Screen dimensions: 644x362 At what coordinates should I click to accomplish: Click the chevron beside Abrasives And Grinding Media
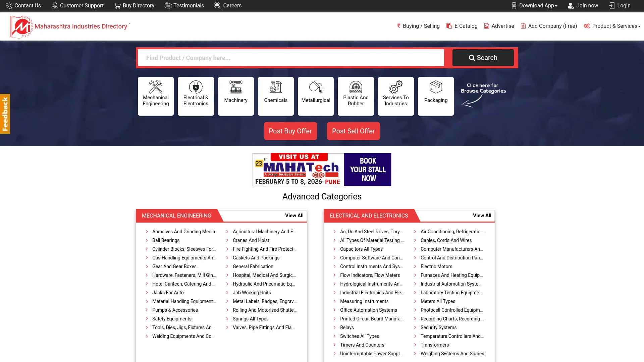147,231
